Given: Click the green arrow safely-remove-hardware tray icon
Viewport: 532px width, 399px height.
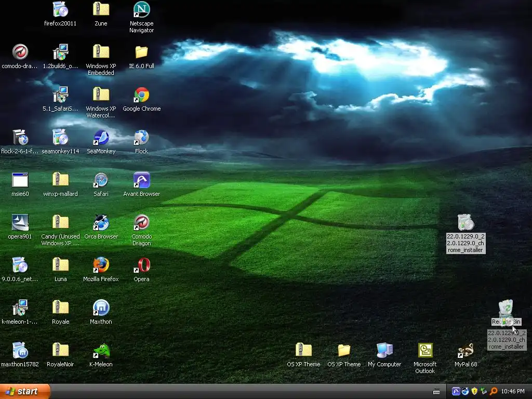Looking at the screenshot, I should click(484, 392).
